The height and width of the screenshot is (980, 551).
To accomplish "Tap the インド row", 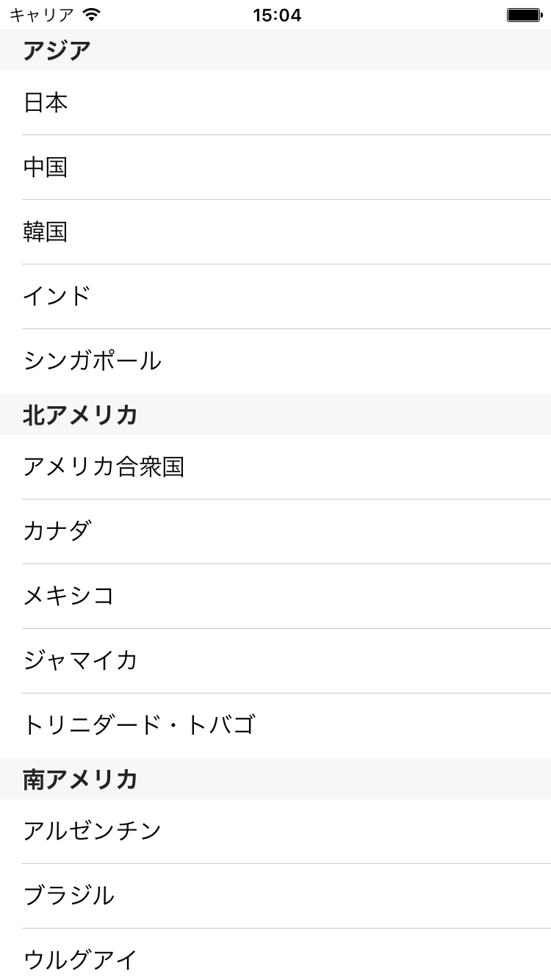I will point(57,297).
